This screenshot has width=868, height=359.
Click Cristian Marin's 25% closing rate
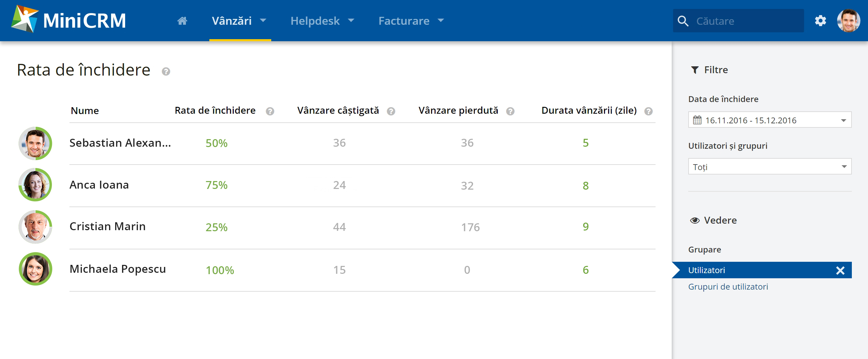[217, 227]
